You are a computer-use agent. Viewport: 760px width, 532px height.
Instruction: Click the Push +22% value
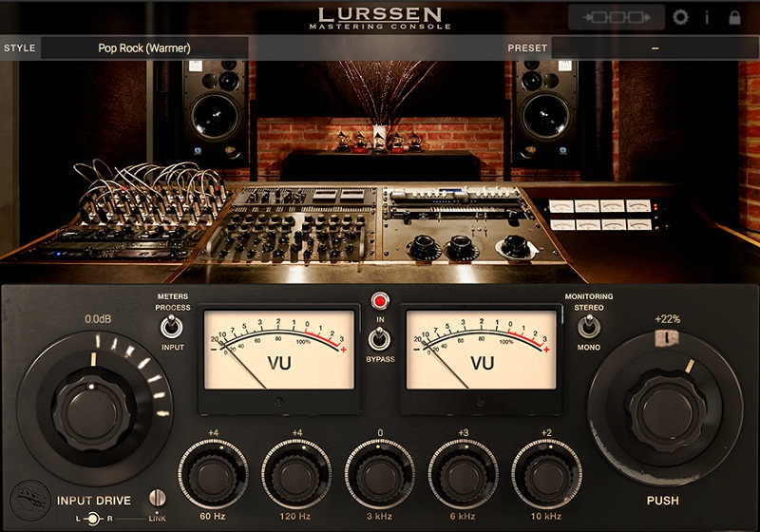pos(668,319)
